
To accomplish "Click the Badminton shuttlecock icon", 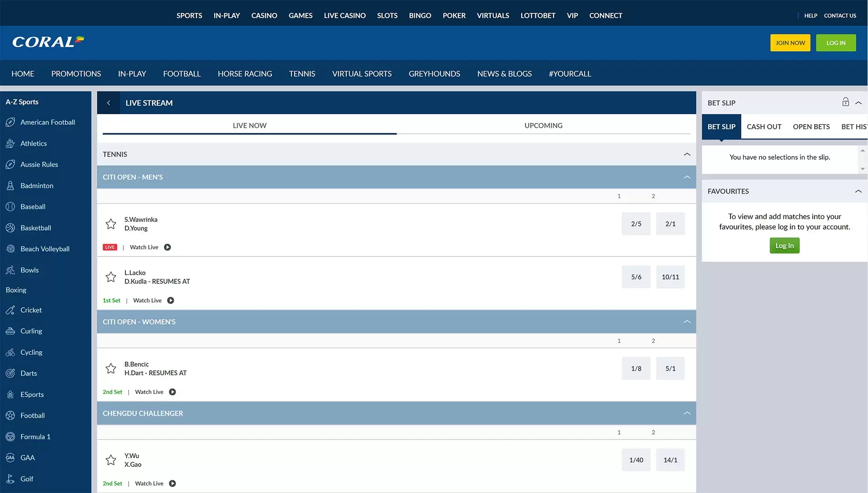I will point(11,186).
